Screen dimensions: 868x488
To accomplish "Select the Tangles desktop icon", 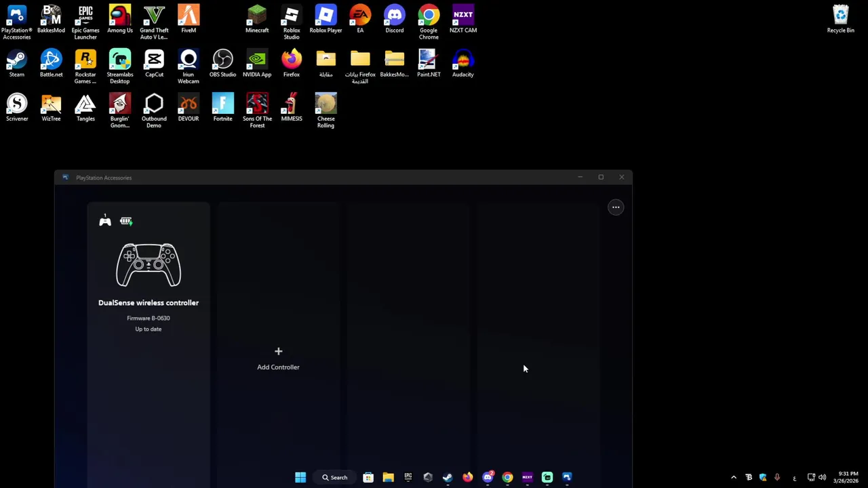I will click(85, 107).
